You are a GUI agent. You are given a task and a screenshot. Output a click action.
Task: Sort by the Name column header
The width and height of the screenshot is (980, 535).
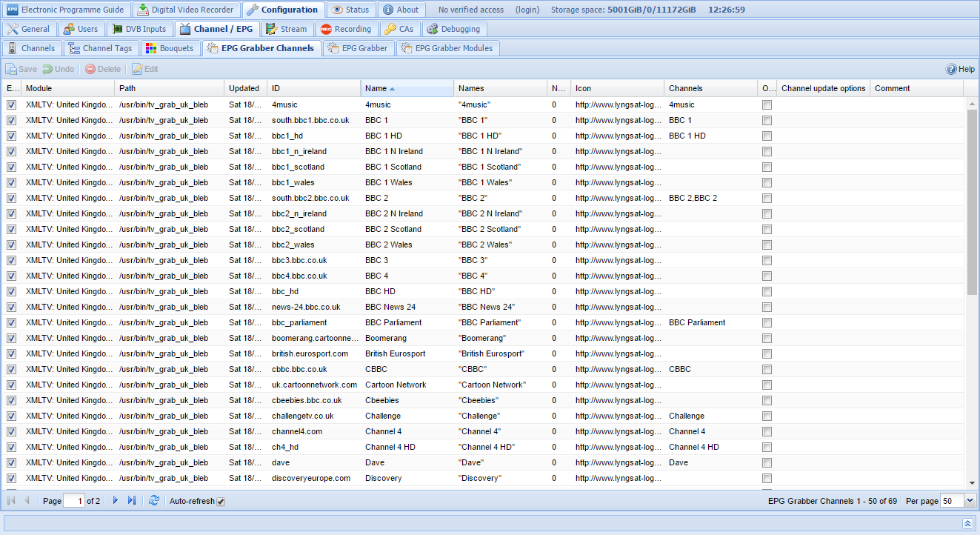point(407,88)
